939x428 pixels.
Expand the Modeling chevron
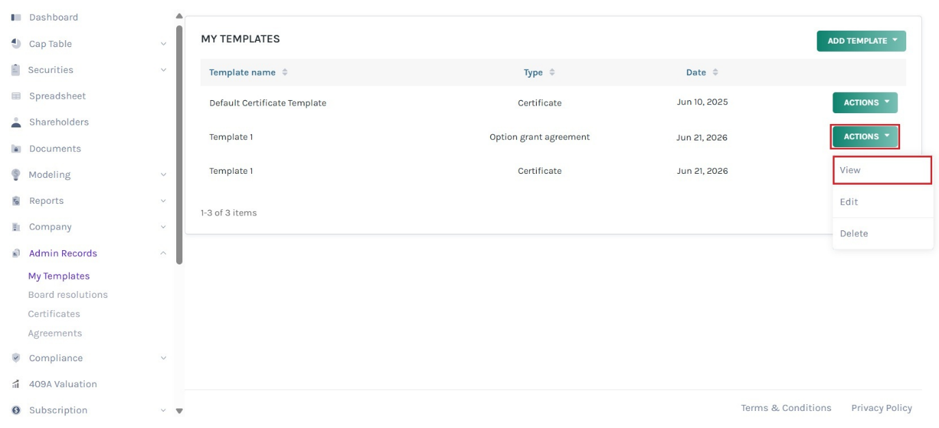(163, 175)
